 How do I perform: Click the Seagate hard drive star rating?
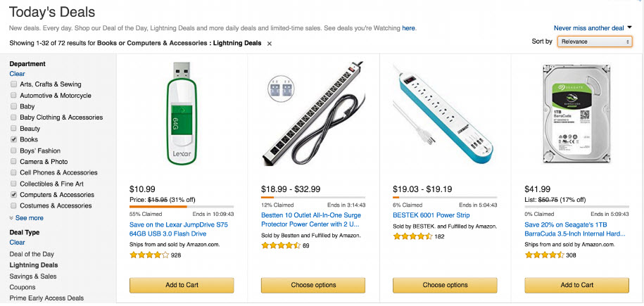[x=544, y=255]
